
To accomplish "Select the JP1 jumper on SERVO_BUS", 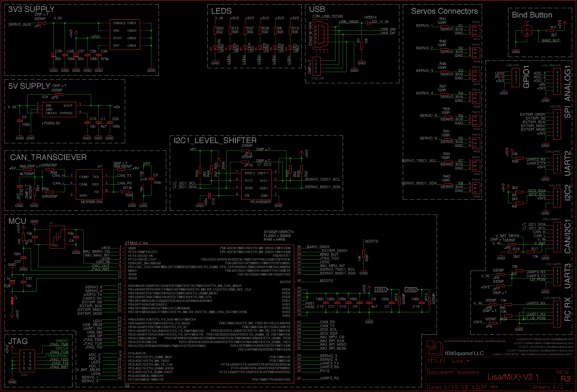I will pyautogui.click(x=42, y=23).
